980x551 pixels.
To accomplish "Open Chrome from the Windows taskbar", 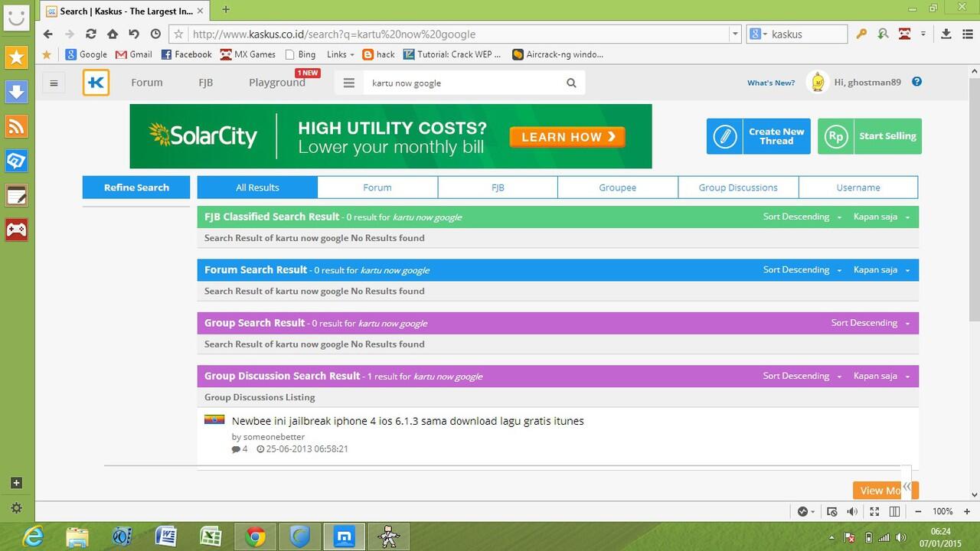I will 255,536.
